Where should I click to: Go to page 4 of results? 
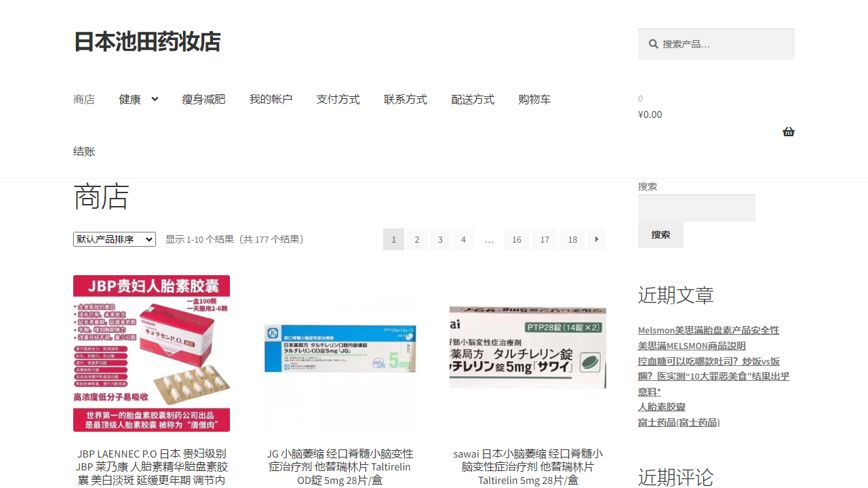point(463,239)
